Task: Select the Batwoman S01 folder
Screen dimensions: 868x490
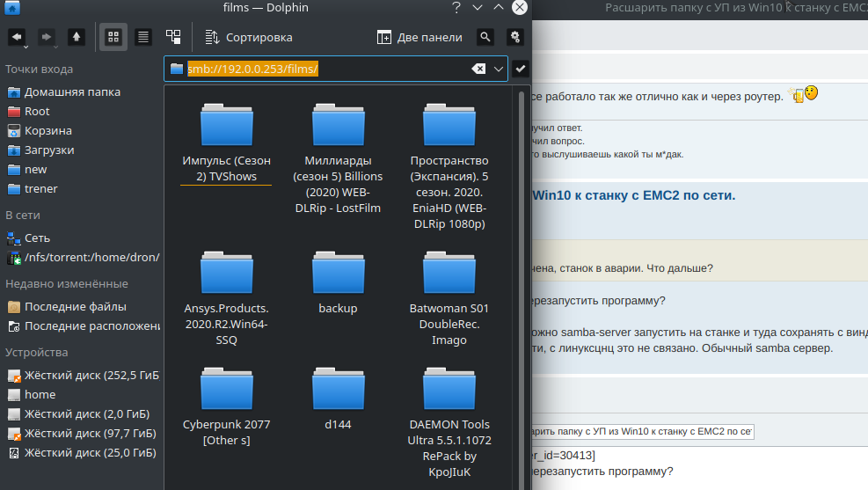Action: pyautogui.click(x=449, y=298)
